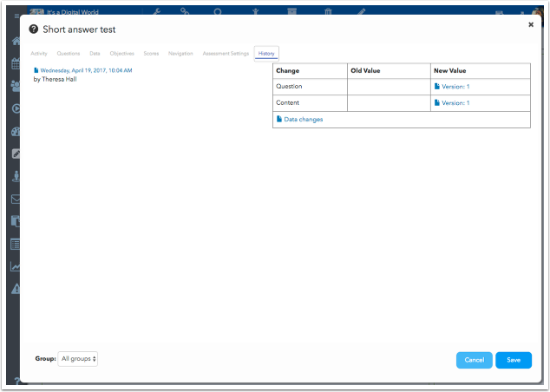Open Version: 1 link in the Question row
Viewport: 550px width, 392px height.
(x=455, y=87)
